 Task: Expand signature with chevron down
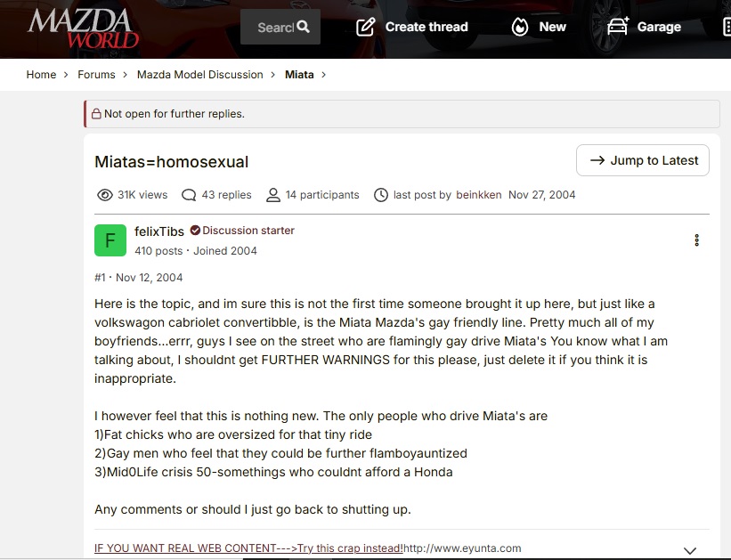coord(690,551)
